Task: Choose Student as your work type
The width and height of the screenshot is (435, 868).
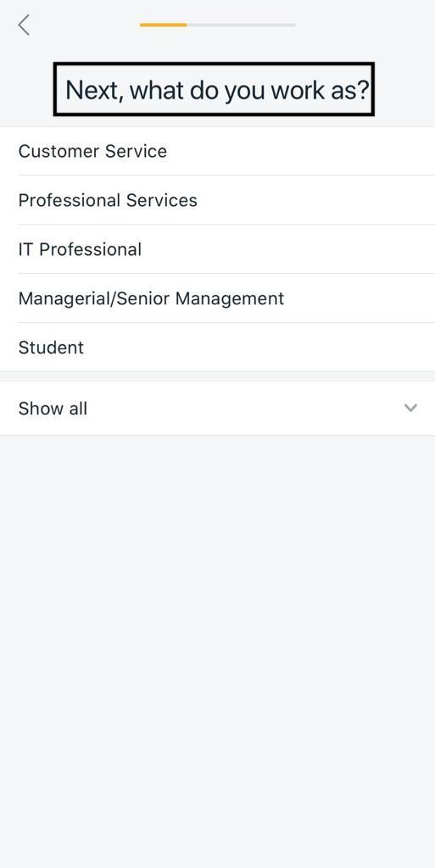Action: click(x=217, y=347)
